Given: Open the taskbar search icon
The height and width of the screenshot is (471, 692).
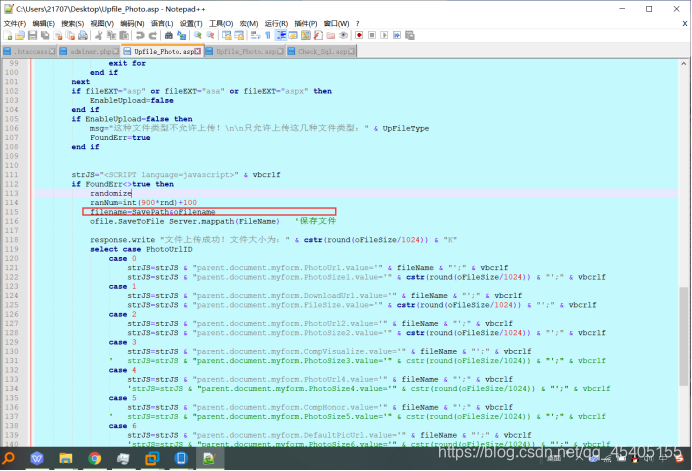Looking at the screenshot, I should [8, 459].
